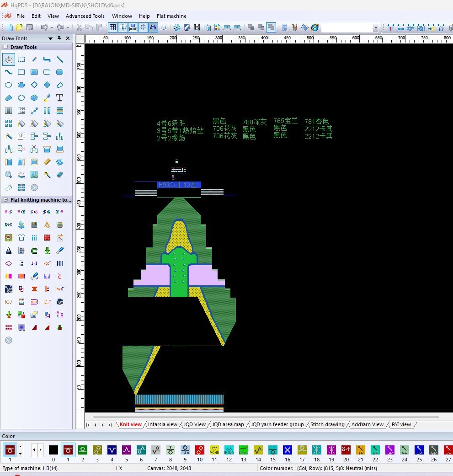
Task: Choose the filled diamond shape tool
Action: click(x=47, y=85)
